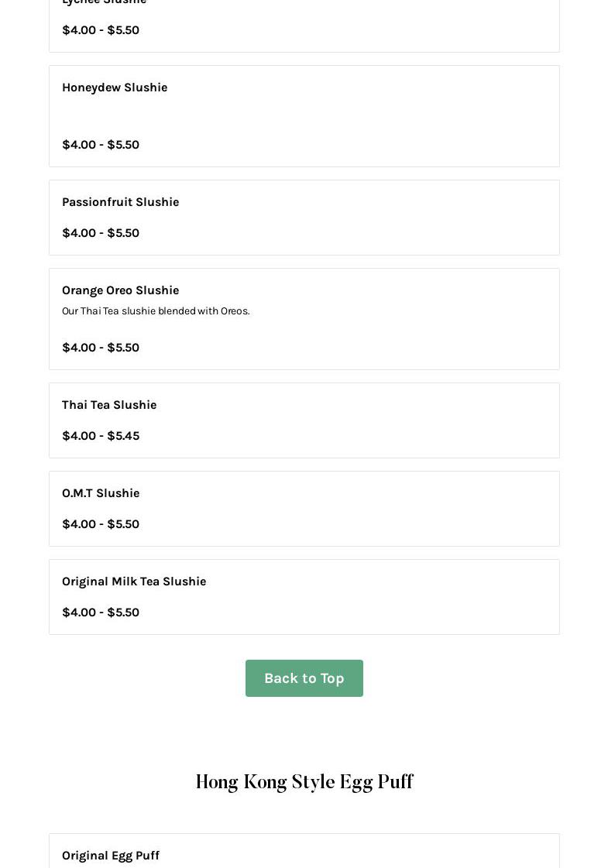
Task: Click the Original Egg Puff item
Action: pyautogui.click(x=111, y=855)
